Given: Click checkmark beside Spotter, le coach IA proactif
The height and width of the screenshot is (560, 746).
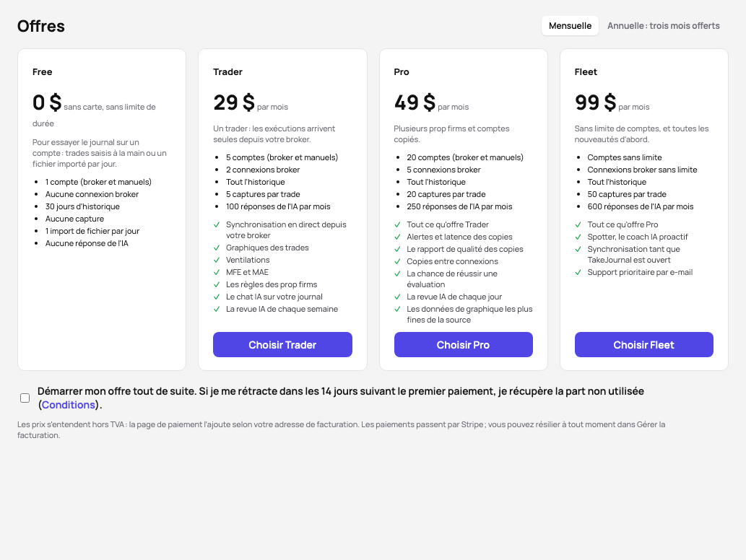Looking at the screenshot, I should click(578, 237).
